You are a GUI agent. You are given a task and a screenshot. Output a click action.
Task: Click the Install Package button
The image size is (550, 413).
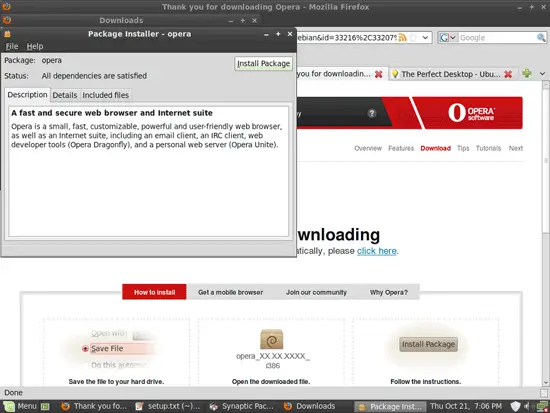click(263, 64)
